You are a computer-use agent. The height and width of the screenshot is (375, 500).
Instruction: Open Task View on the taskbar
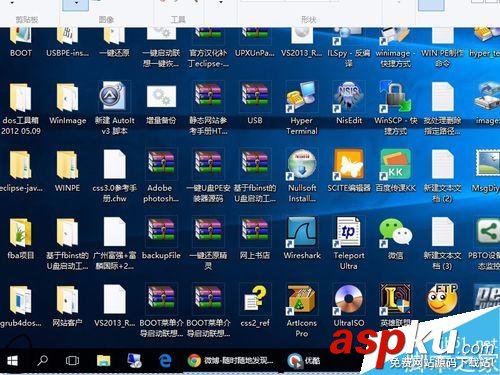click(x=72, y=361)
